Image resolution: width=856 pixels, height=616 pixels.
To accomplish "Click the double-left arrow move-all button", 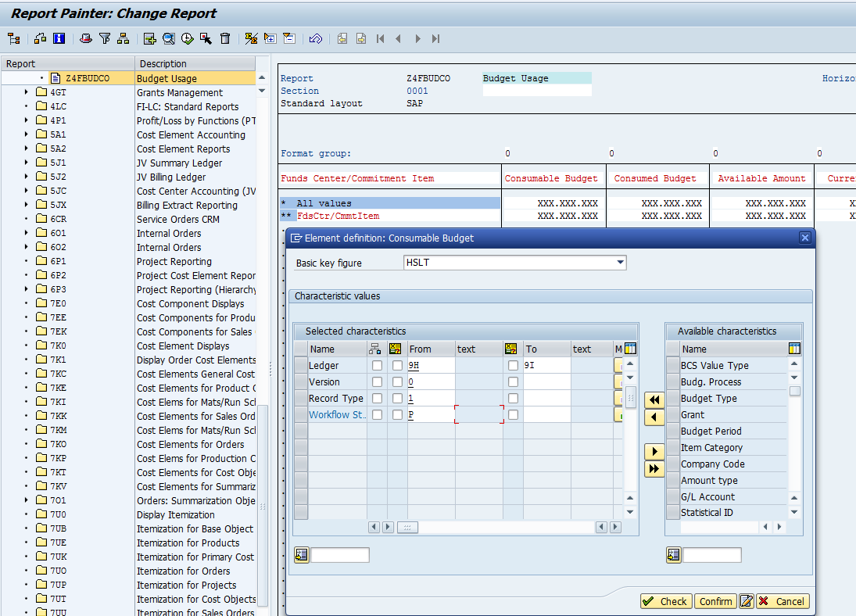I will coord(654,400).
